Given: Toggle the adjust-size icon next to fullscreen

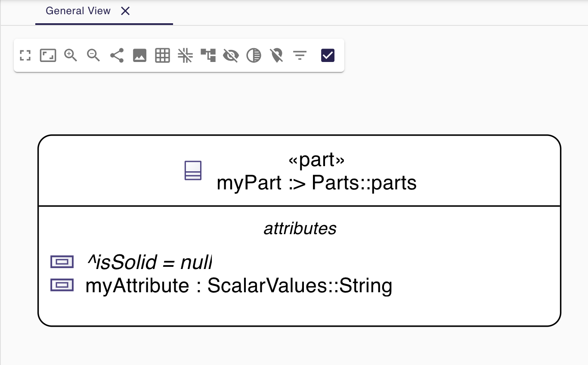Looking at the screenshot, I should pyautogui.click(x=48, y=55).
